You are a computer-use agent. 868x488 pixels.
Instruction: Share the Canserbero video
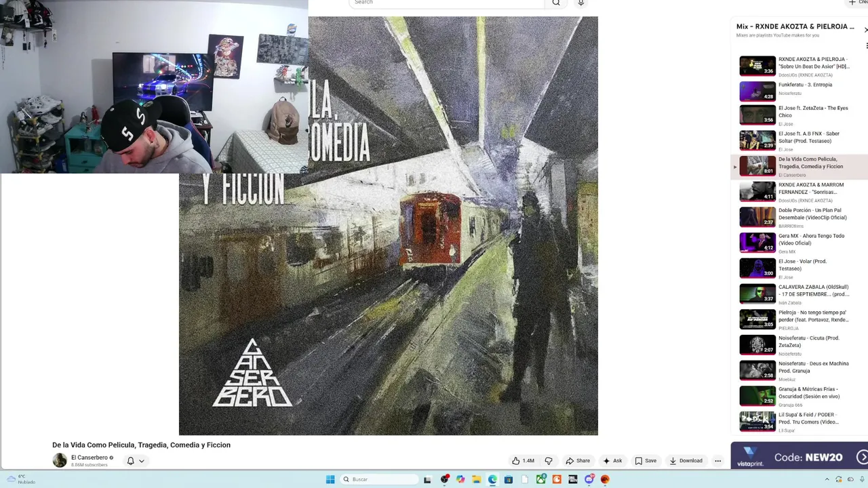pyautogui.click(x=578, y=461)
